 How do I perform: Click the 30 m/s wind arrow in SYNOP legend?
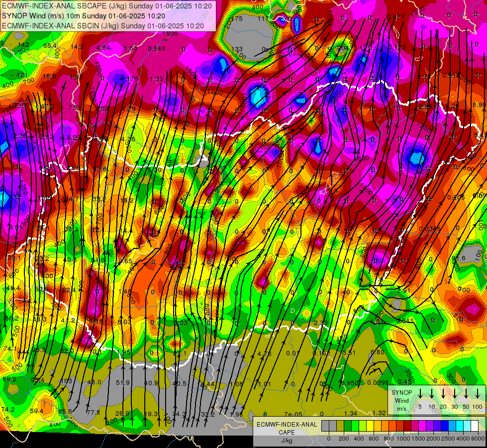[x=454, y=394]
